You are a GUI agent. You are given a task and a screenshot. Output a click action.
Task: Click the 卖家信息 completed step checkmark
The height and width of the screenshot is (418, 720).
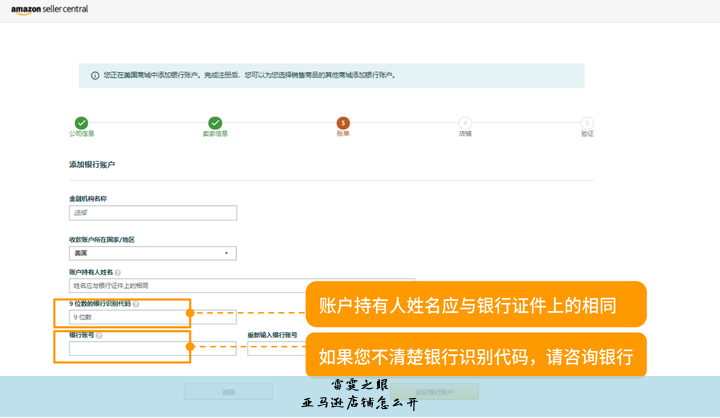215,123
